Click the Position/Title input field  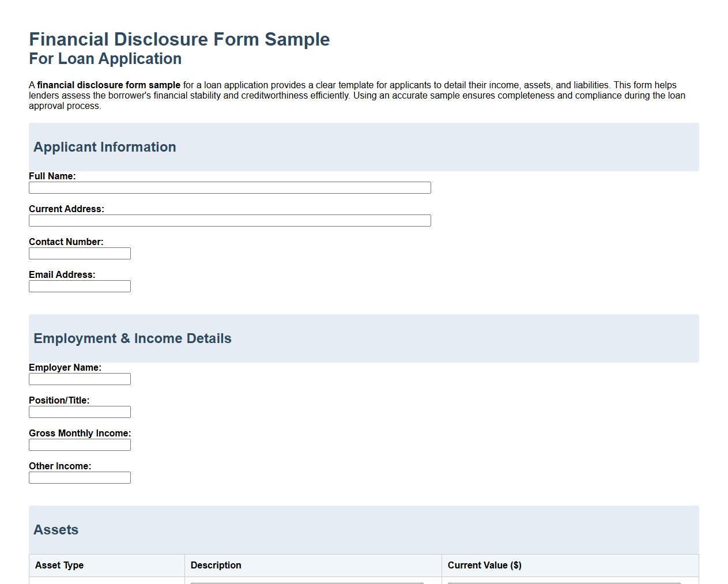click(x=80, y=412)
